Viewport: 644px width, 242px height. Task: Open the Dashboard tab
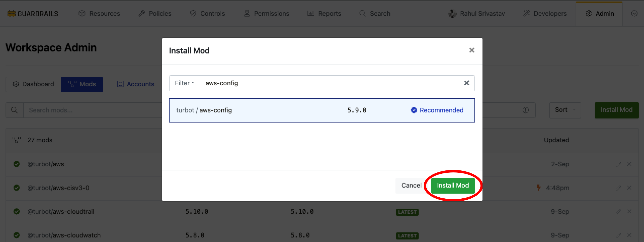click(x=33, y=84)
